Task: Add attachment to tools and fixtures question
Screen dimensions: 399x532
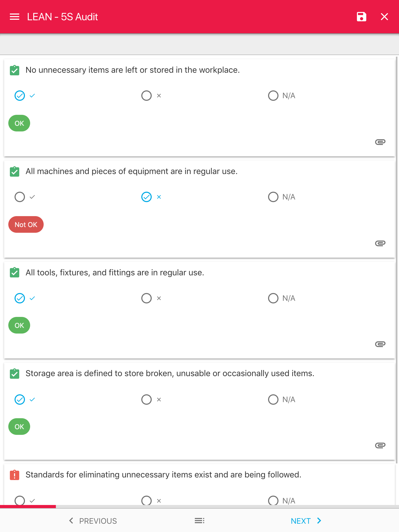Action: click(380, 344)
